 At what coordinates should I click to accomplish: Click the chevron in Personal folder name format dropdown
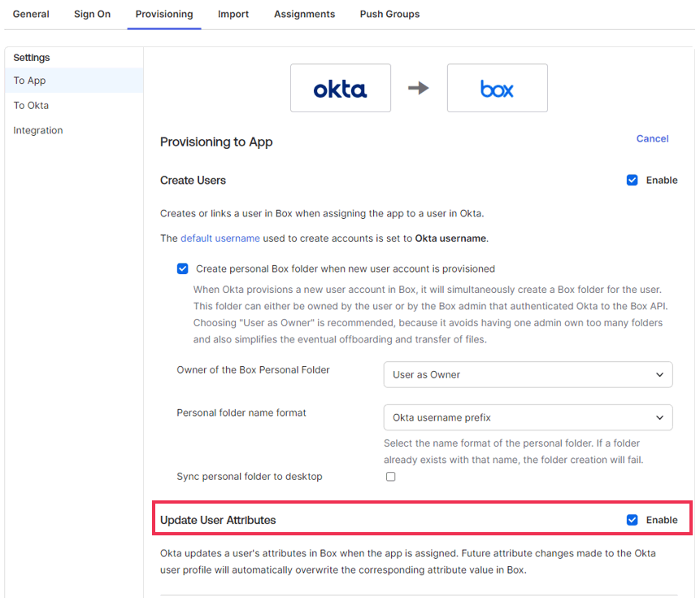click(659, 417)
